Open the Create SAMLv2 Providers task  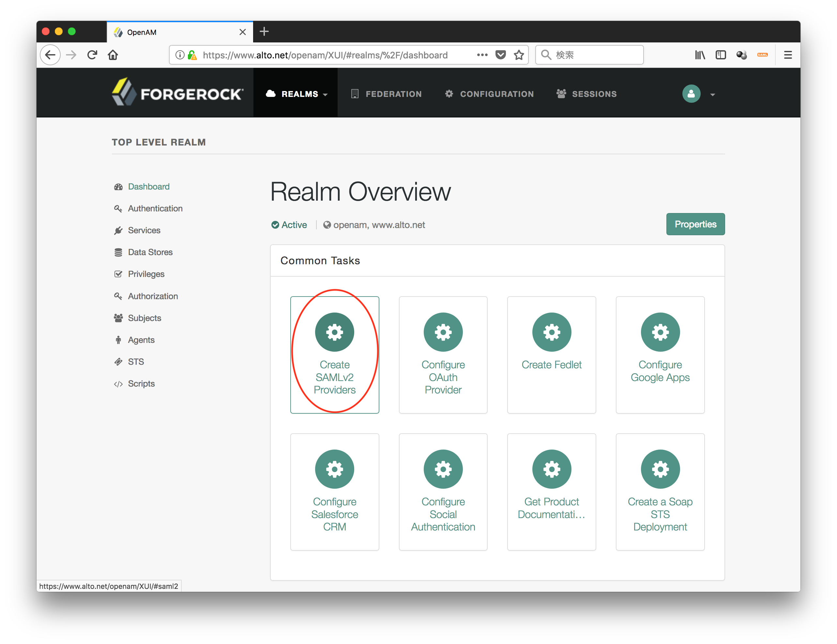[x=335, y=355]
